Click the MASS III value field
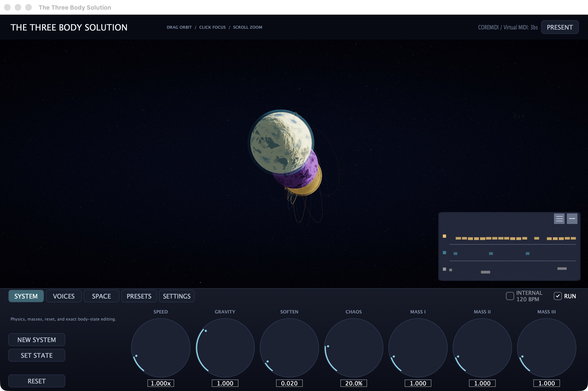This screenshot has height=391, width=588. pos(547,383)
